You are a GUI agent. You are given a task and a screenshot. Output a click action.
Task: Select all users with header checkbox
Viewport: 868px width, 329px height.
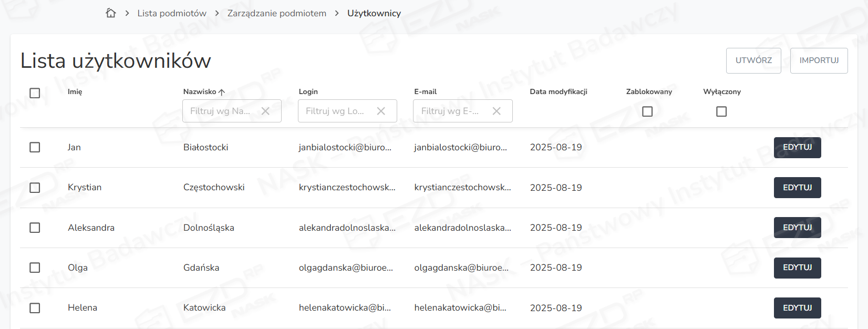[35, 93]
